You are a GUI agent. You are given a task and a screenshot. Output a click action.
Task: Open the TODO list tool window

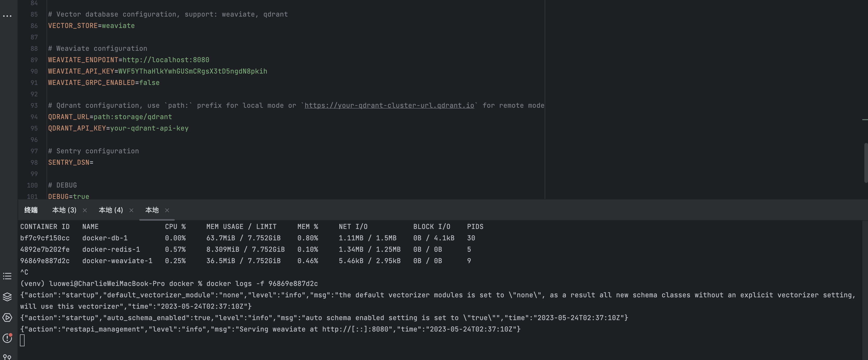[x=7, y=276]
